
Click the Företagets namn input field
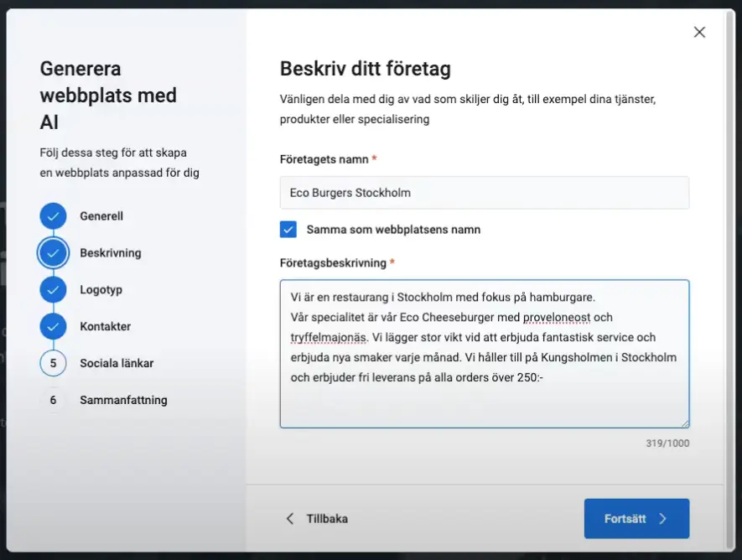[x=484, y=193]
